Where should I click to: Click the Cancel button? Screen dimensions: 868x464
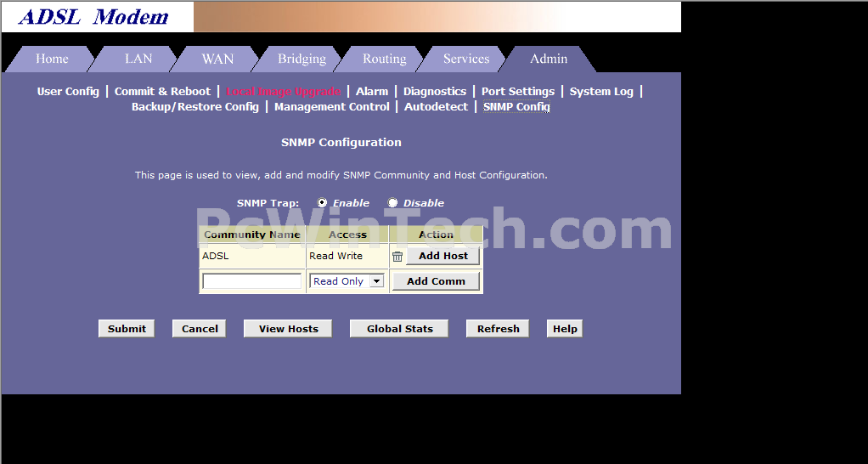(x=200, y=328)
